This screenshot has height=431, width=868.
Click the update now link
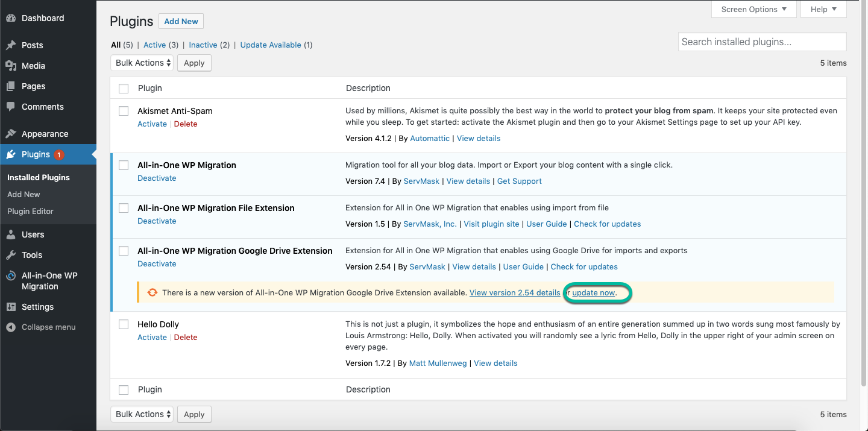point(594,293)
